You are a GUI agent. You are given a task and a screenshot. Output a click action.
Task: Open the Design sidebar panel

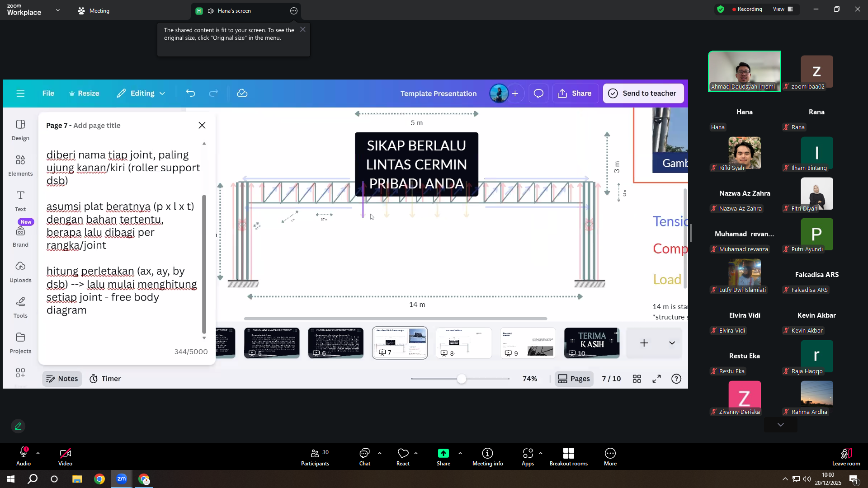20,130
